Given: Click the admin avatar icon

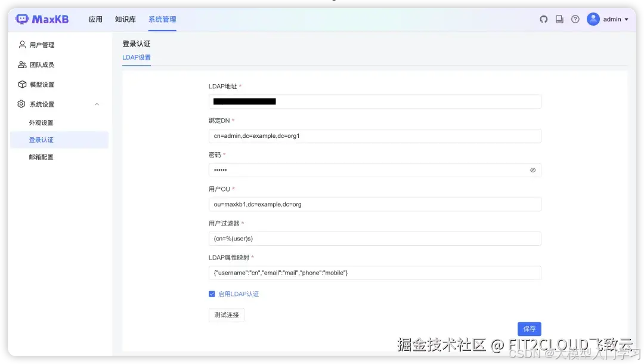Looking at the screenshot, I should (x=593, y=18).
